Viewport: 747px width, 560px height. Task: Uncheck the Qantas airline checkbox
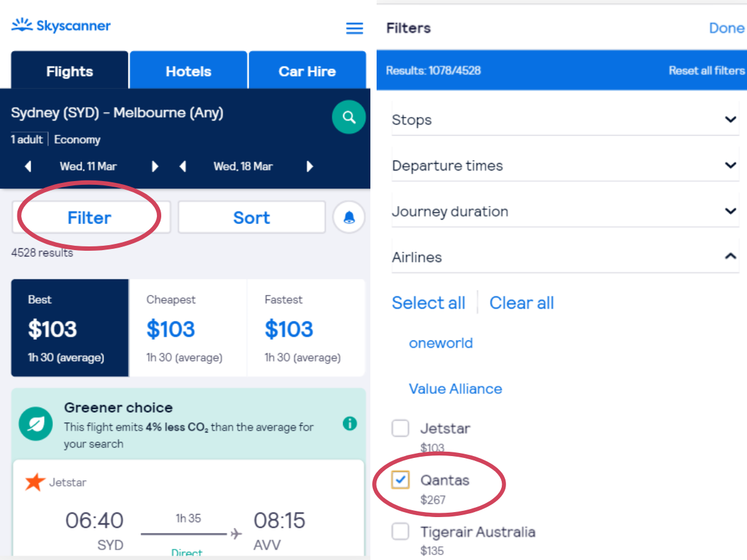coord(400,480)
